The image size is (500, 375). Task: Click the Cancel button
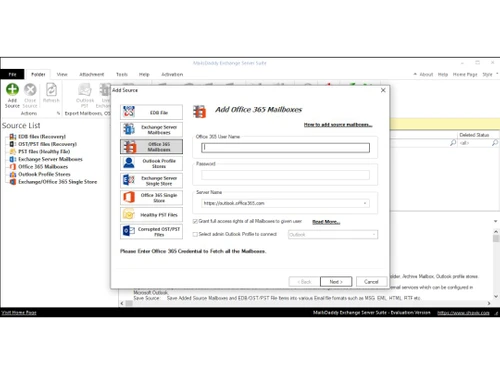371,282
